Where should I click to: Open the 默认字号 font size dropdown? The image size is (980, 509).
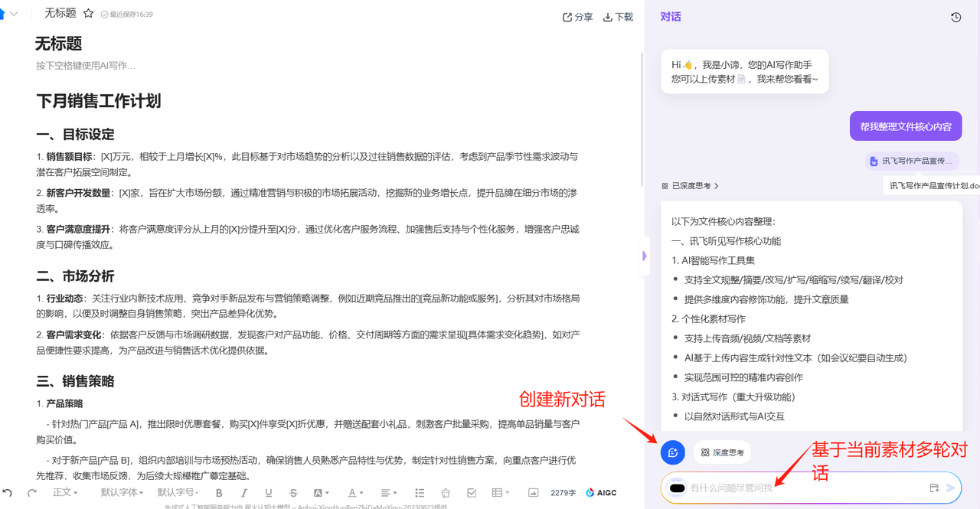pyautogui.click(x=178, y=493)
